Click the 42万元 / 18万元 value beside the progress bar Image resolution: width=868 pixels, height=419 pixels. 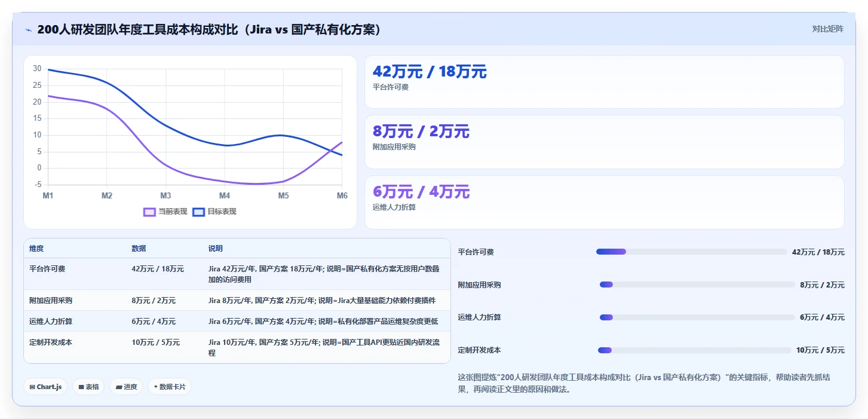point(818,252)
